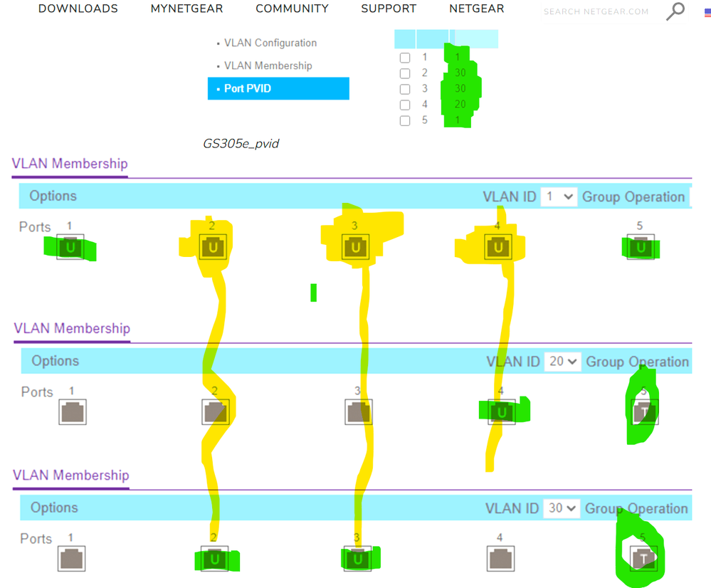
Task: Click the search magnifier icon
Action: pos(675,11)
